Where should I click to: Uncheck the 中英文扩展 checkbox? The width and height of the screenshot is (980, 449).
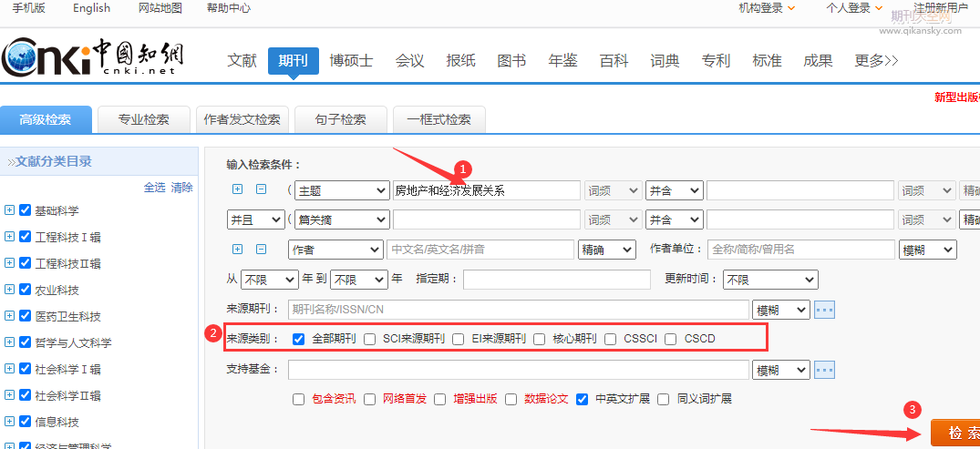582,399
